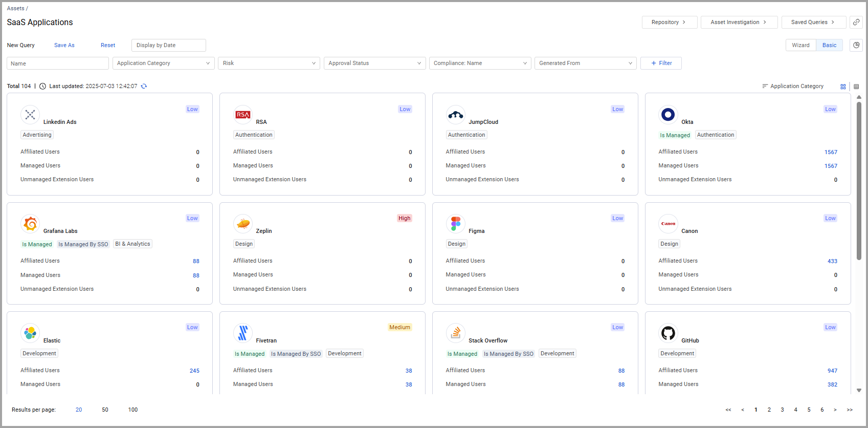Open Canon affiliated users count 433

pyautogui.click(x=832, y=261)
